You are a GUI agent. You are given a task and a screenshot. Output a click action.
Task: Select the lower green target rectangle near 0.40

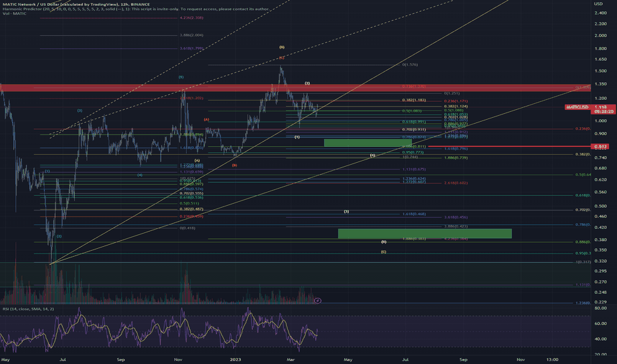click(424, 234)
